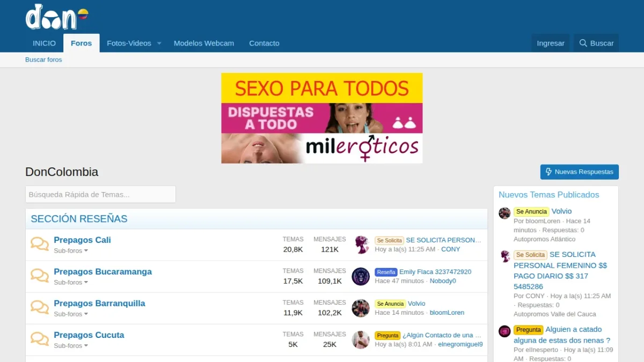Open the Emily Flaca 3237472920 thread
Viewport: 644px width, 362px height.
pos(435,272)
